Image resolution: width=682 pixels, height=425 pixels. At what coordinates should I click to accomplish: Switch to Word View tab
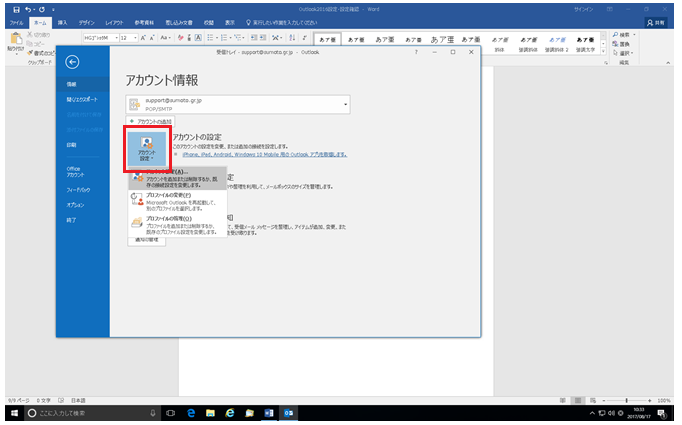(229, 23)
